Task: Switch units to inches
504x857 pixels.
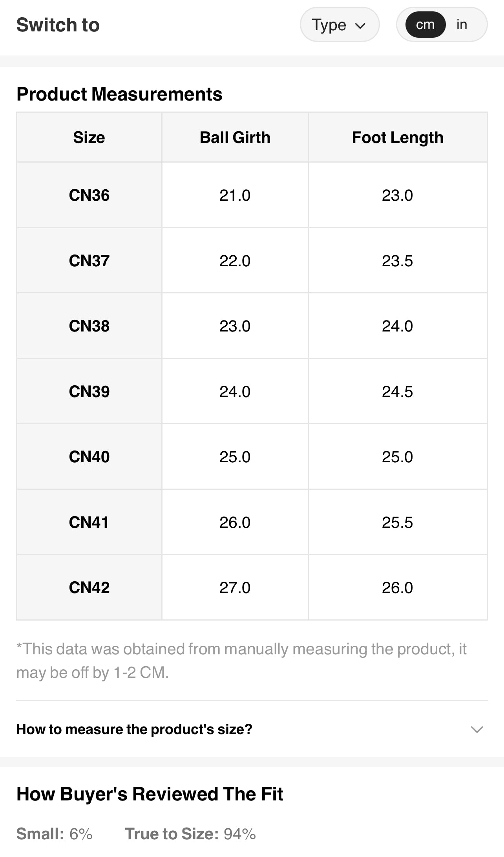Action: coord(462,25)
